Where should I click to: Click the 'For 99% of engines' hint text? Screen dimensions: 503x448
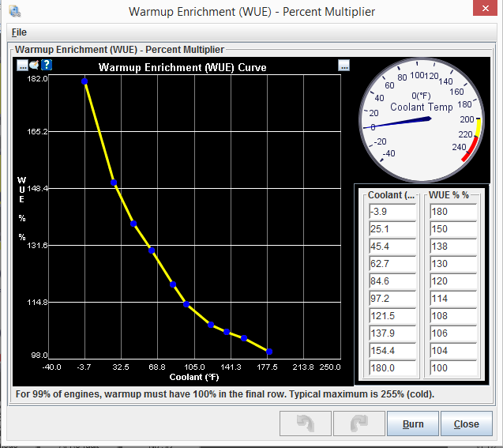(x=225, y=394)
